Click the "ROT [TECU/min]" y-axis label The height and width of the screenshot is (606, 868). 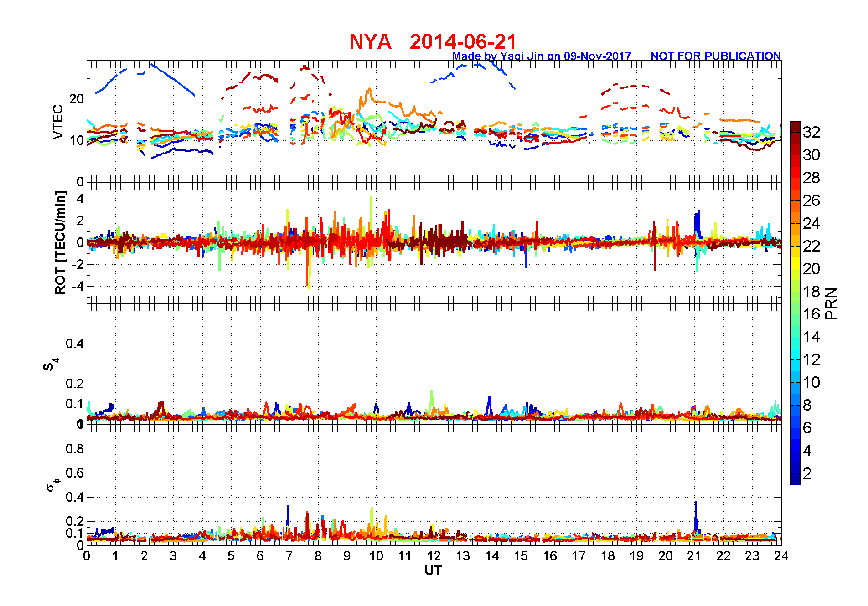(x=60, y=242)
